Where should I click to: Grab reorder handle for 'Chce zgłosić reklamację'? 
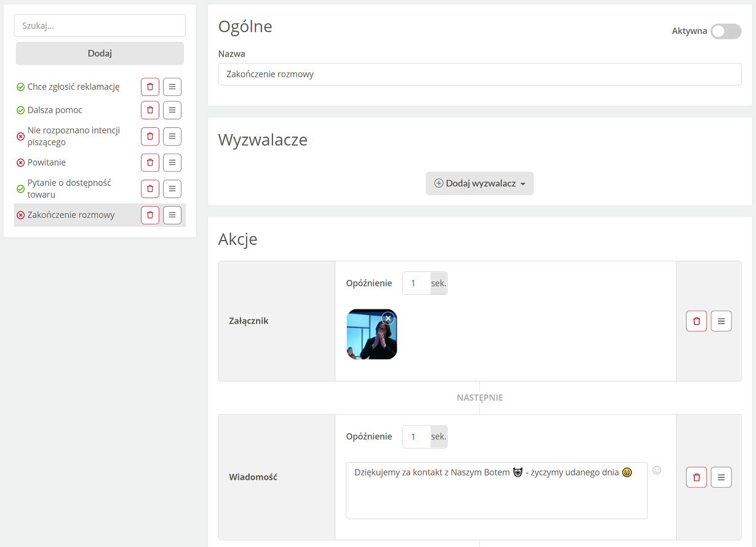(172, 87)
